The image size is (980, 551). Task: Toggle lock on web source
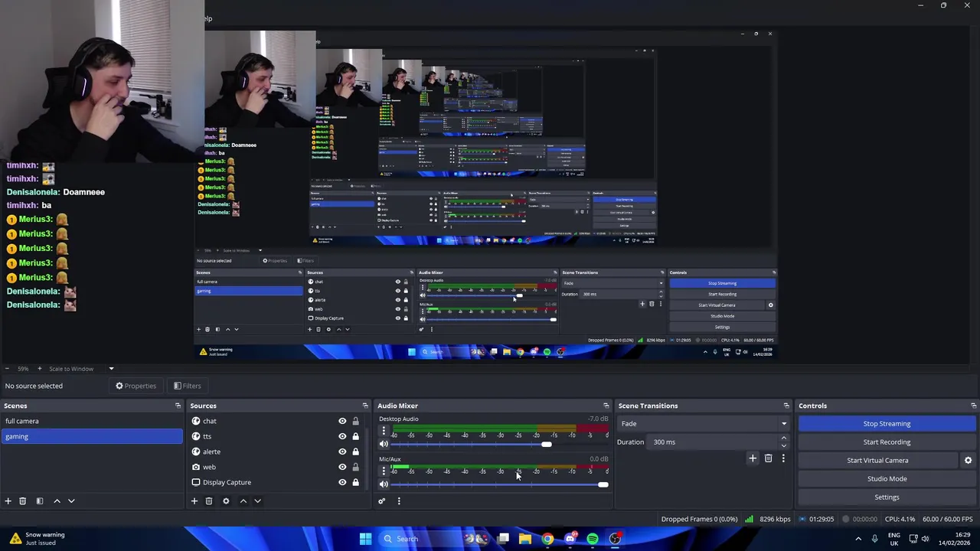pyautogui.click(x=355, y=467)
